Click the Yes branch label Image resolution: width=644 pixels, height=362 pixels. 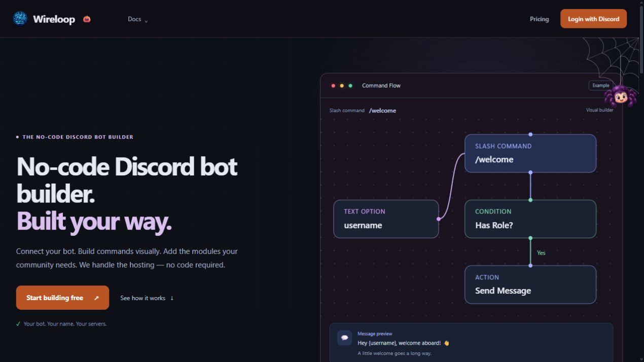coord(541,252)
